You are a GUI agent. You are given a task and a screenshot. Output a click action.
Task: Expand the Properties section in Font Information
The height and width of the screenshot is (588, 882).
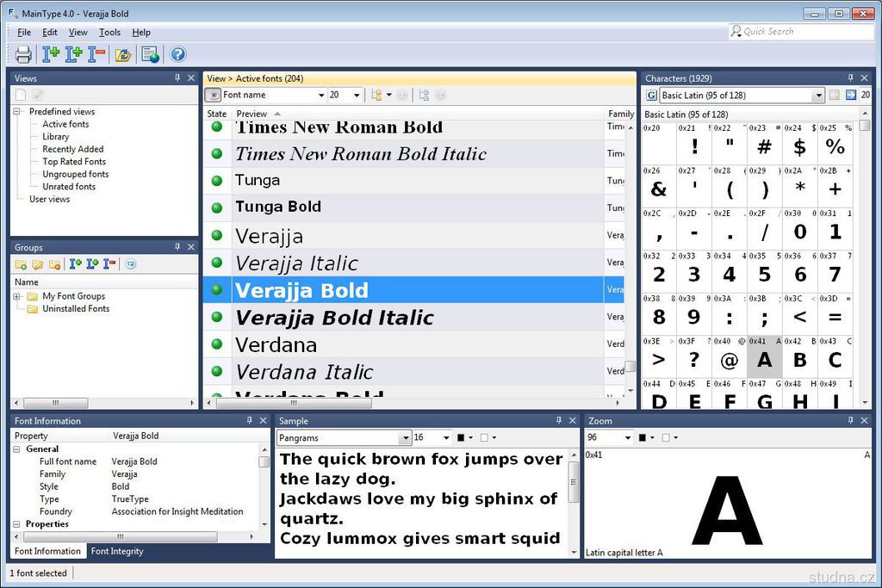(17, 524)
